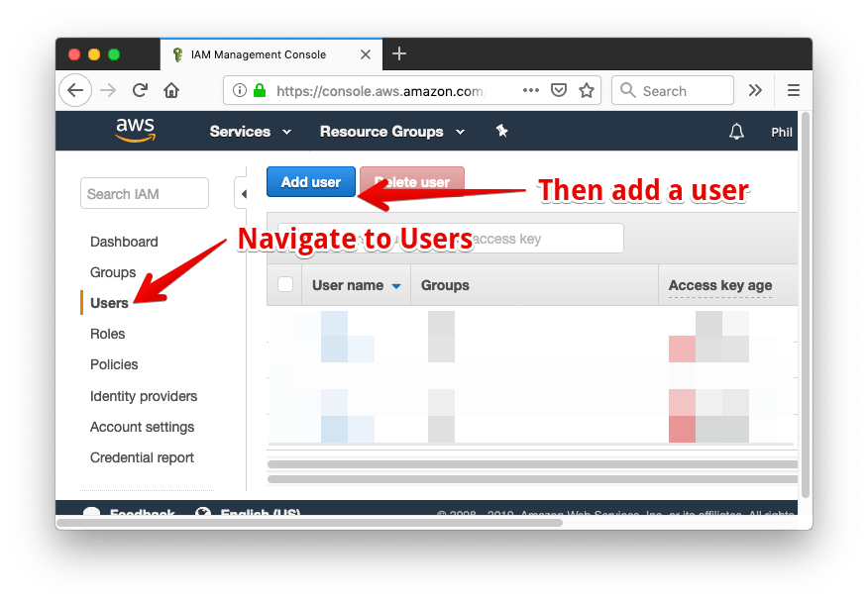Click the page vertical scrollbar
868x603 pixels.
click(x=806, y=304)
